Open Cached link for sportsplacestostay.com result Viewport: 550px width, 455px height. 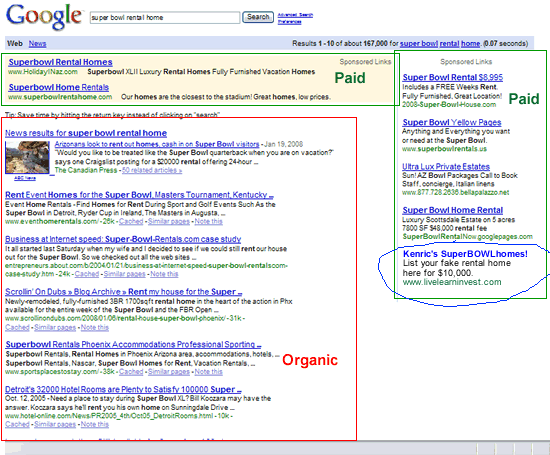point(131,372)
